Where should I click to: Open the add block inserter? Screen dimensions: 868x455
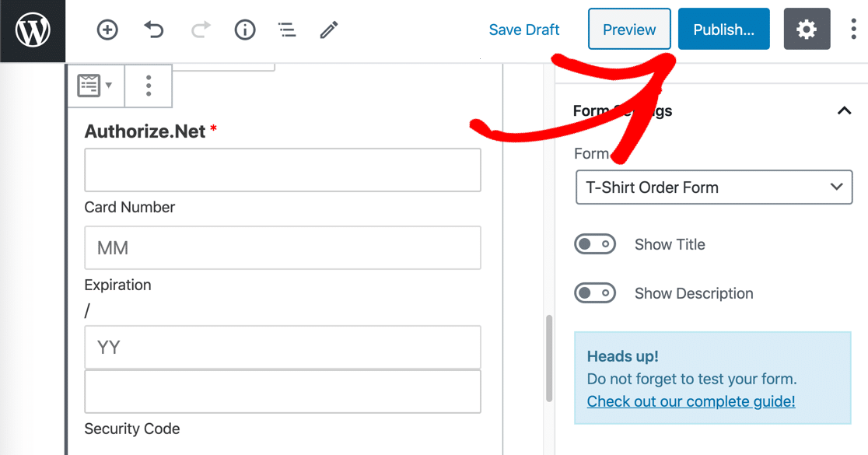[x=107, y=30]
